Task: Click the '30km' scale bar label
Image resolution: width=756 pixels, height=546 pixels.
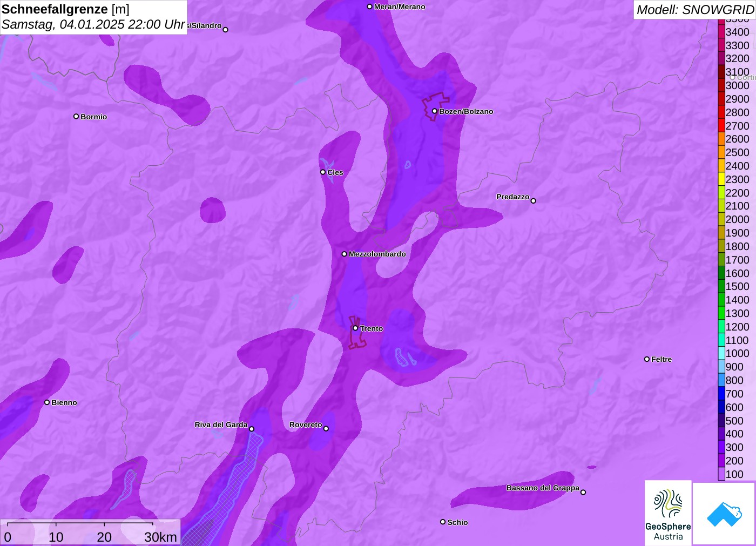Action: [160, 537]
